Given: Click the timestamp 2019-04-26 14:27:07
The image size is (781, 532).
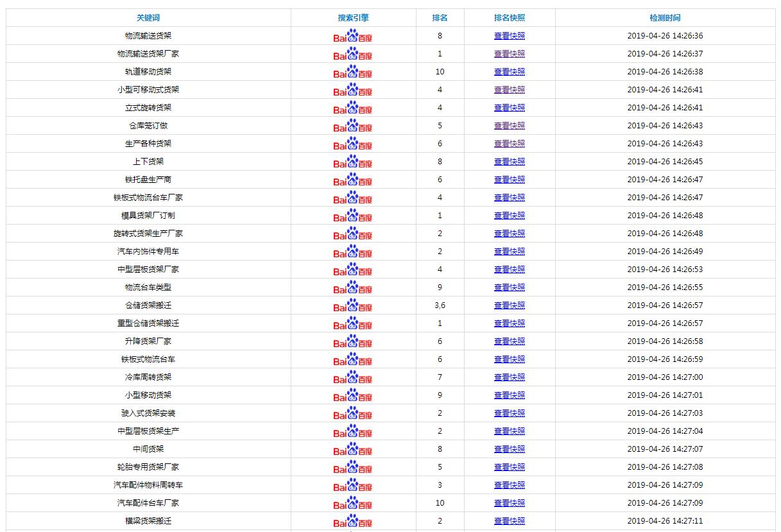Looking at the screenshot, I should pos(665,449).
